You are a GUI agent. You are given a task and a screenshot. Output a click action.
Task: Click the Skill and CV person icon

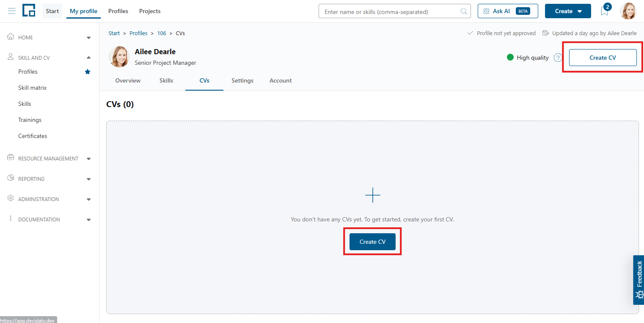[x=11, y=57]
